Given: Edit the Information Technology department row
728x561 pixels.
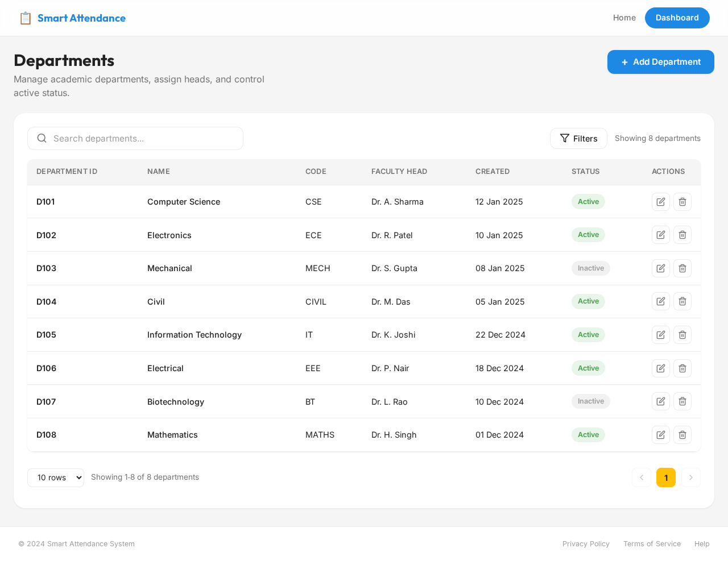Looking at the screenshot, I should [x=661, y=335].
